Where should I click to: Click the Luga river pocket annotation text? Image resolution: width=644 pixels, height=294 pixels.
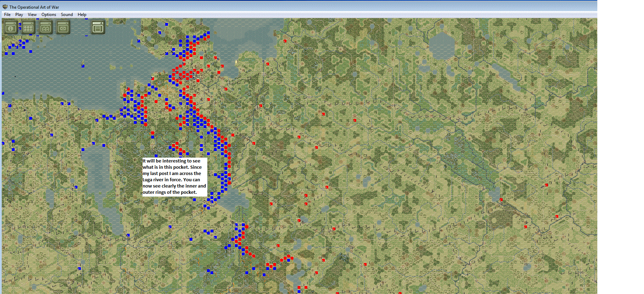(175, 177)
